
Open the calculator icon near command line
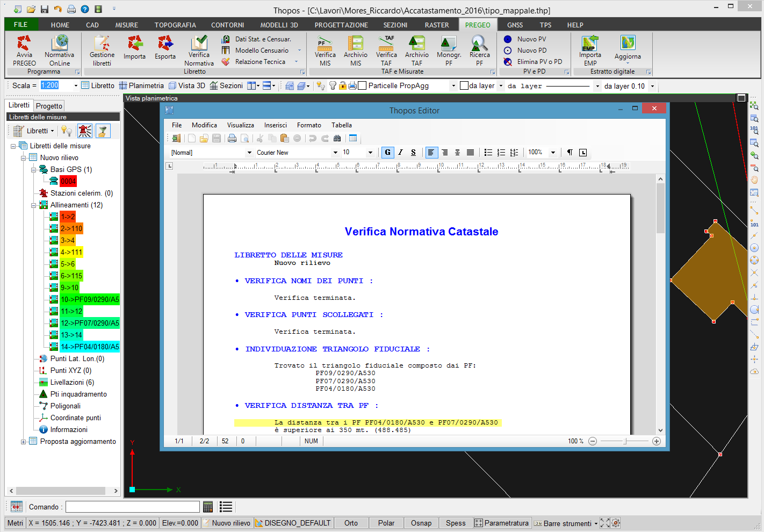208,507
